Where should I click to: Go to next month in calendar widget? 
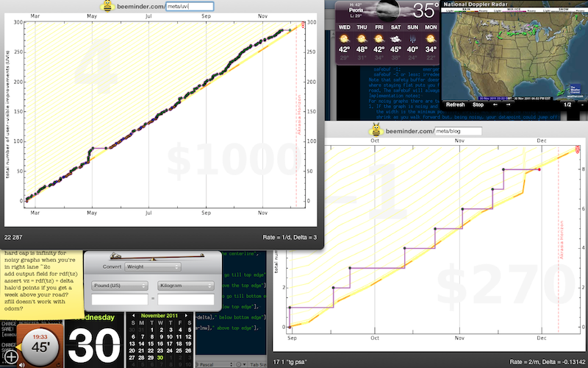[187, 316]
